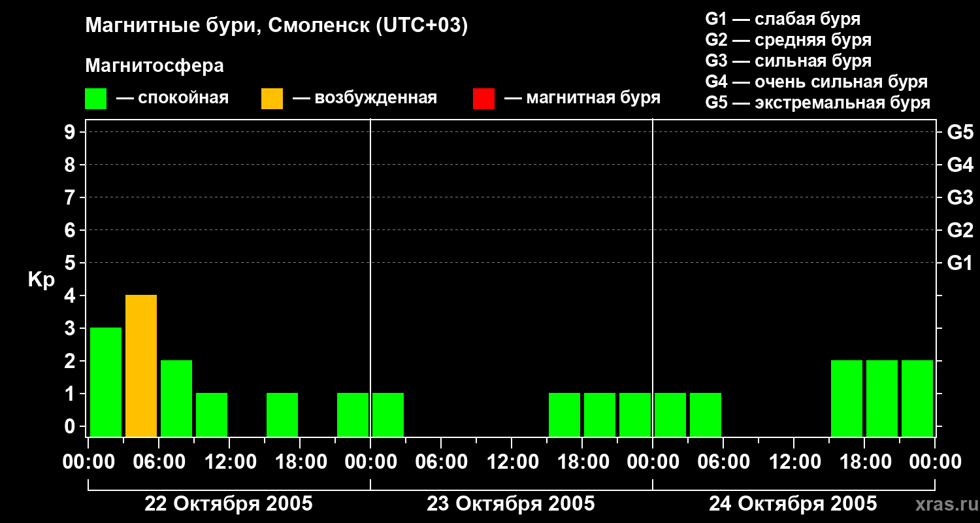Click the '18:00' tick label for 24 October
980x523 pixels.
coord(864,462)
